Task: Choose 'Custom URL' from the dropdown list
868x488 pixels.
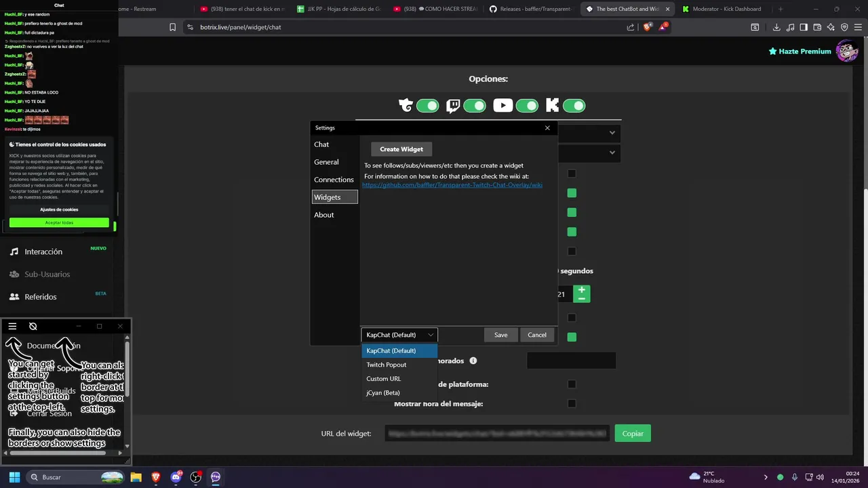Action: tap(399, 379)
